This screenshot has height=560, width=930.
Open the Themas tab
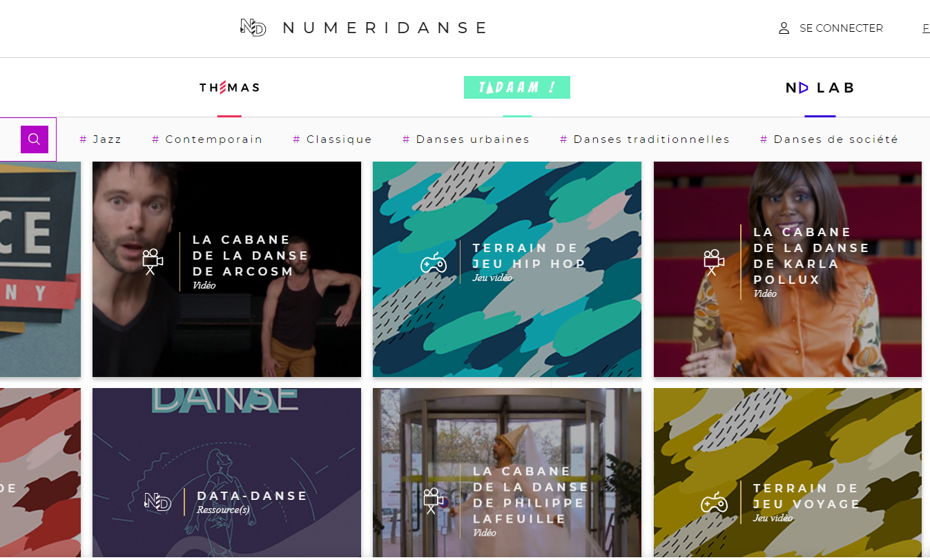pos(229,88)
